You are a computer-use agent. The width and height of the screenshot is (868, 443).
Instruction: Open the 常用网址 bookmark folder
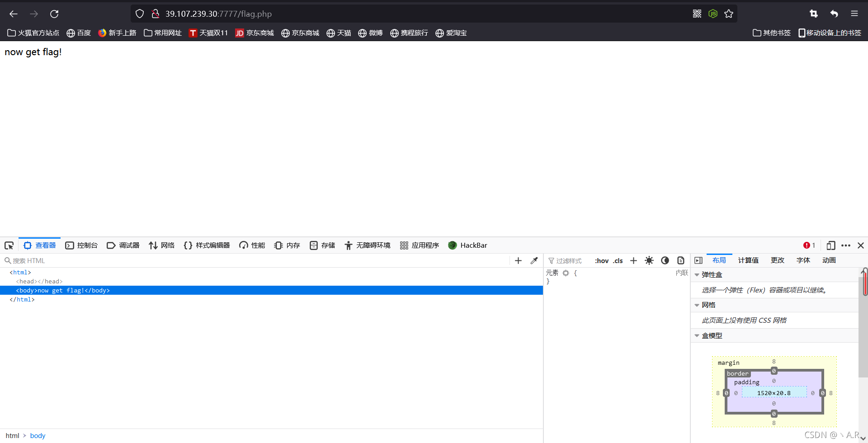(163, 33)
